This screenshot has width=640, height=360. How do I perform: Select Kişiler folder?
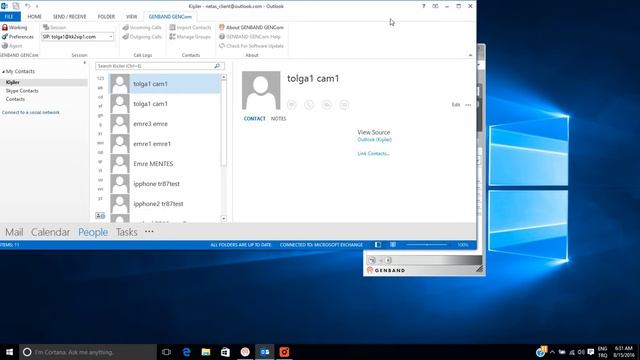pyautogui.click(x=44, y=82)
